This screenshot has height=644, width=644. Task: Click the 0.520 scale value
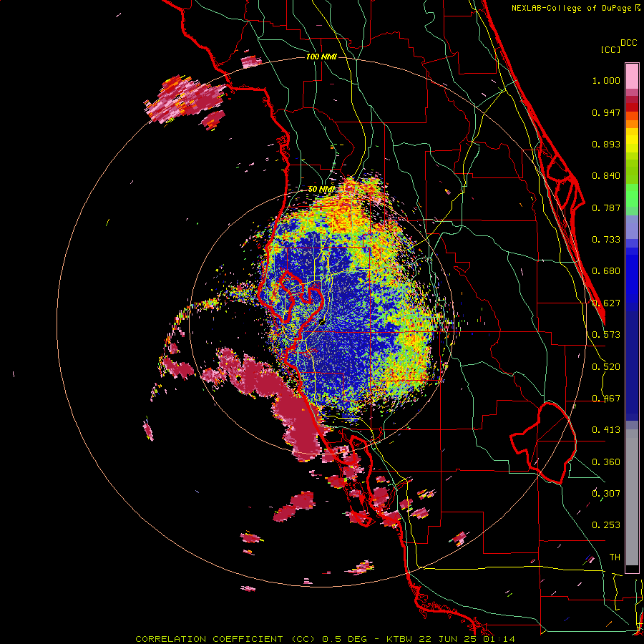point(606,367)
